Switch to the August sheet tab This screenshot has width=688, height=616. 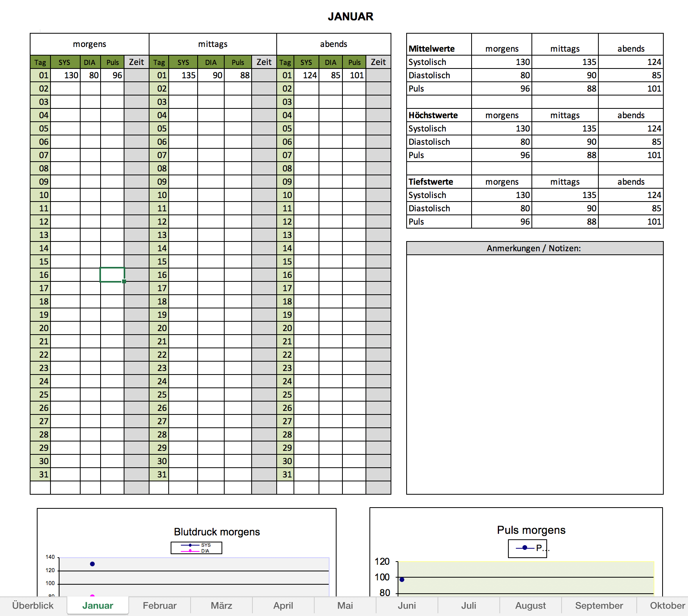[531, 605]
